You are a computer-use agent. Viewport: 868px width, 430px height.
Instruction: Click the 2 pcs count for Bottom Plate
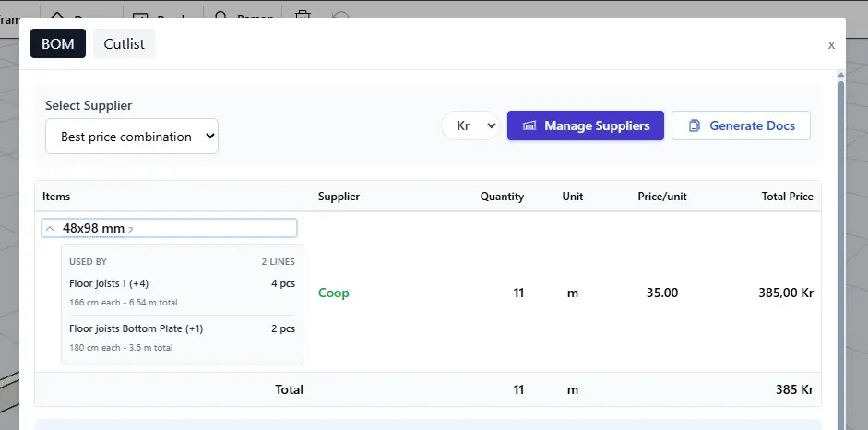pos(283,328)
